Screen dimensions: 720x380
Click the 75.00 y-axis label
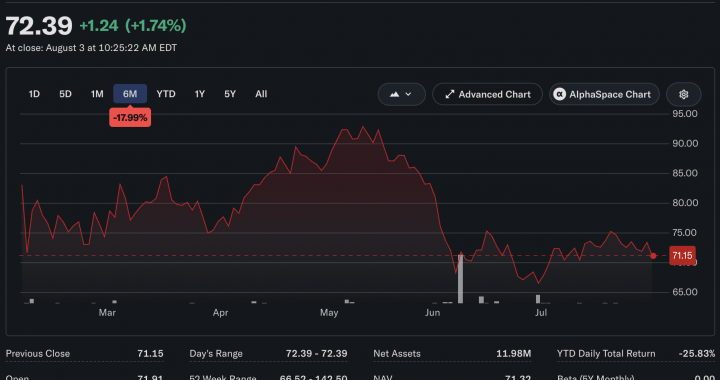685,233
